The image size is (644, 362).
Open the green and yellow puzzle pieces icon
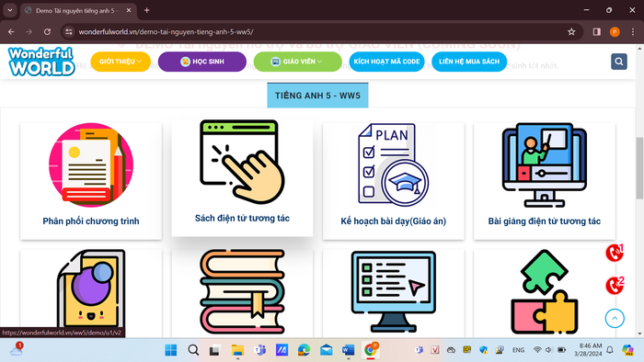[545, 291]
